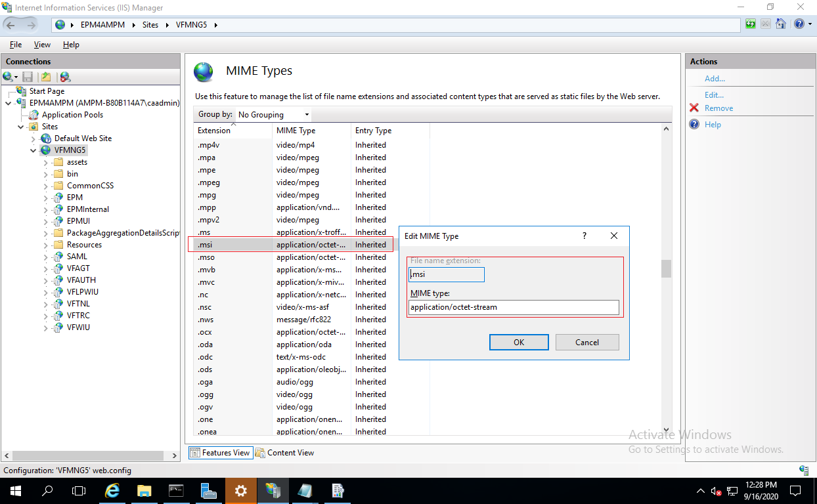Click the taskbar clock showing 12:28 PM
The image size is (817, 504).
[x=761, y=490]
